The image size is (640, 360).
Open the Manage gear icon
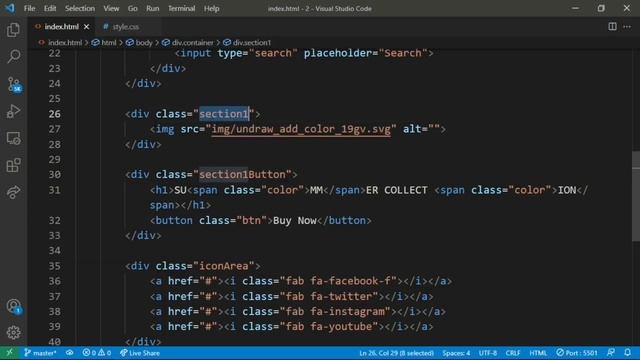[x=13, y=333]
